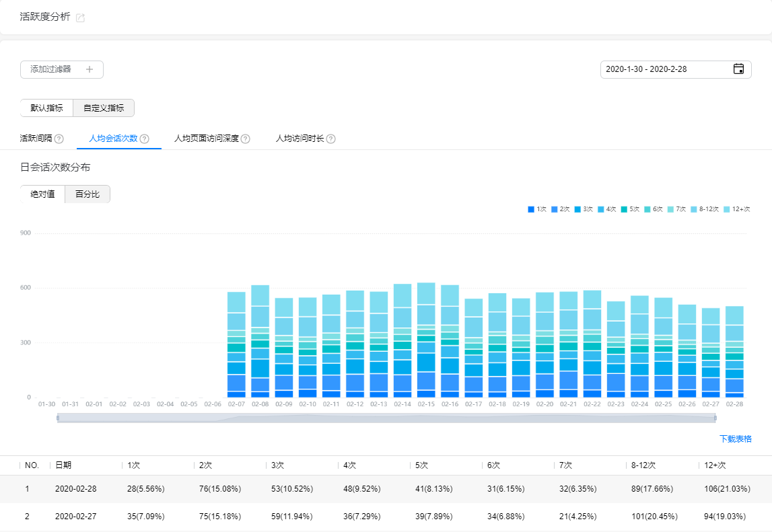772x532 pixels.
Task: Select the 自定义指标 option
Action: tap(104, 108)
